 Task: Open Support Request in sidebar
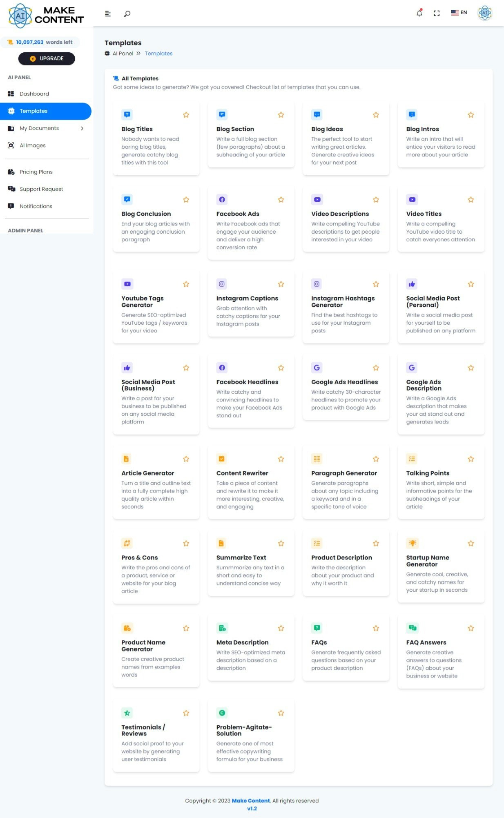click(41, 189)
